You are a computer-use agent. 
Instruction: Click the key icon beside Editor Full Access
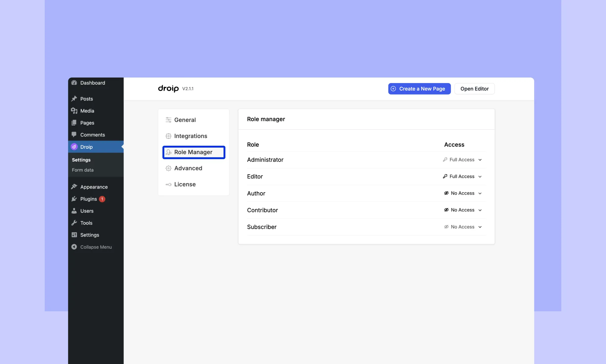pyautogui.click(x=445, y=176)
